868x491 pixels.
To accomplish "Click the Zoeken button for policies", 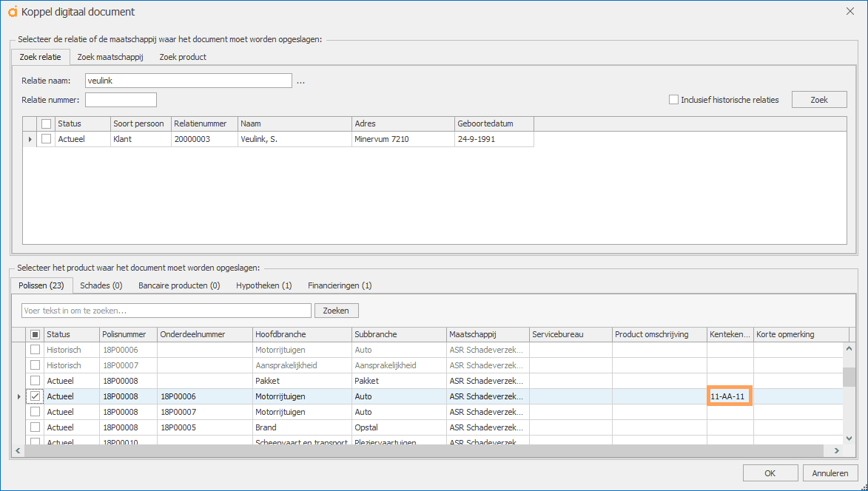I will [336, 311].
